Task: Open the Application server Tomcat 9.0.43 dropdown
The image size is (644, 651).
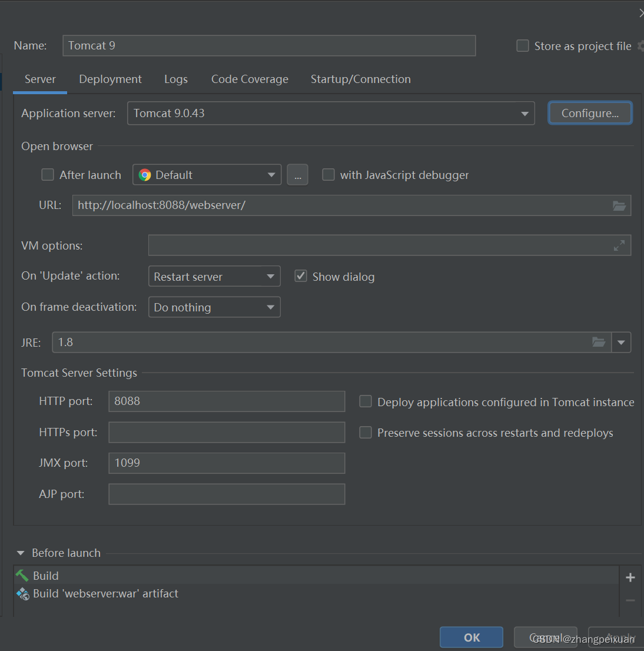Action: point(331,114)
